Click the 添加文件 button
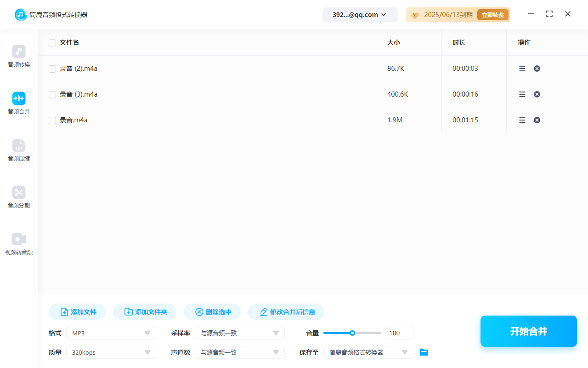 click(x=77, y=312)
